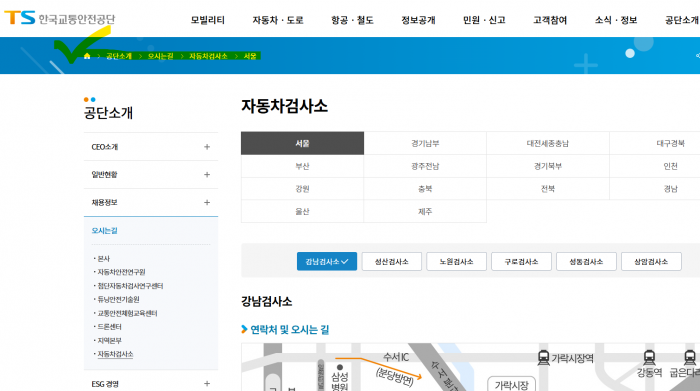The height and width of the screenshot is (391, 700).
Task: Select the 인천 region tab
Action: click(655, 166)
